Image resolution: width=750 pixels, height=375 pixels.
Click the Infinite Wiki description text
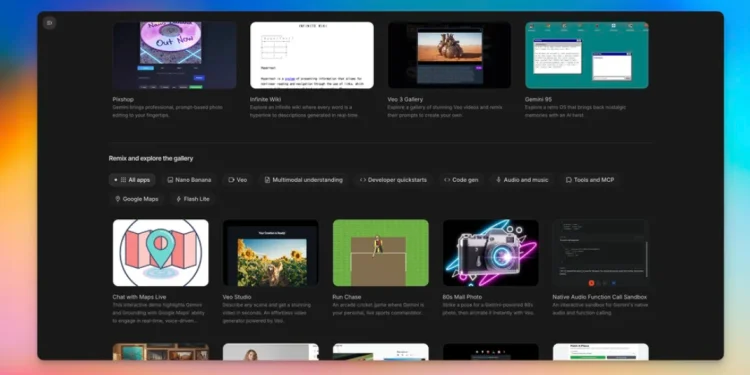click(x=304, y=111)
